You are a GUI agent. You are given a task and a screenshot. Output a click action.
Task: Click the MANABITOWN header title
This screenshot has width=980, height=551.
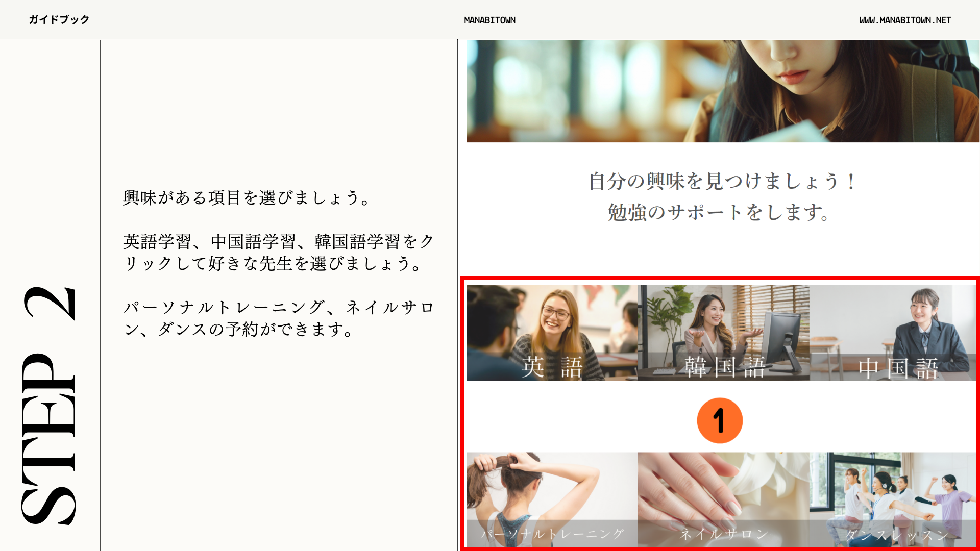(489, 20)
